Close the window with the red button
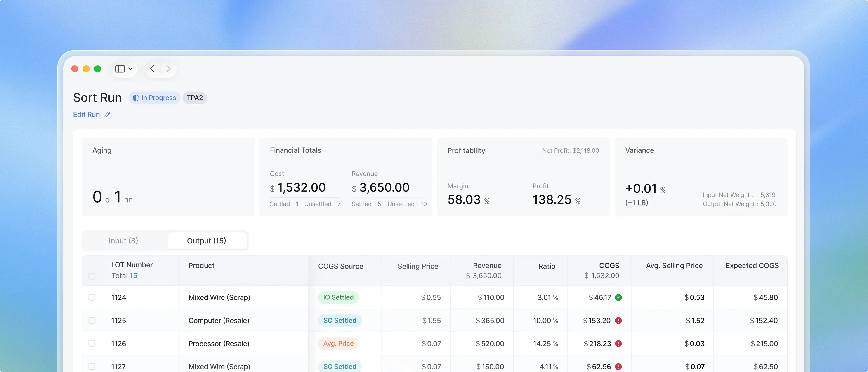The height and width of the screenshot is (372, 868). click(x=75, y=69)
